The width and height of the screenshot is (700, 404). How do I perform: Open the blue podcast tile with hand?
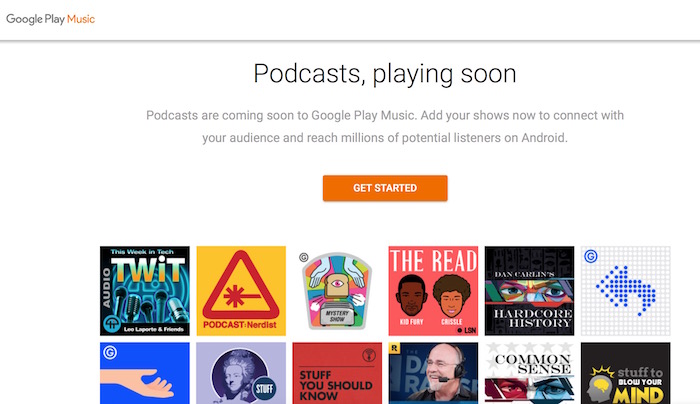point(145,372)
